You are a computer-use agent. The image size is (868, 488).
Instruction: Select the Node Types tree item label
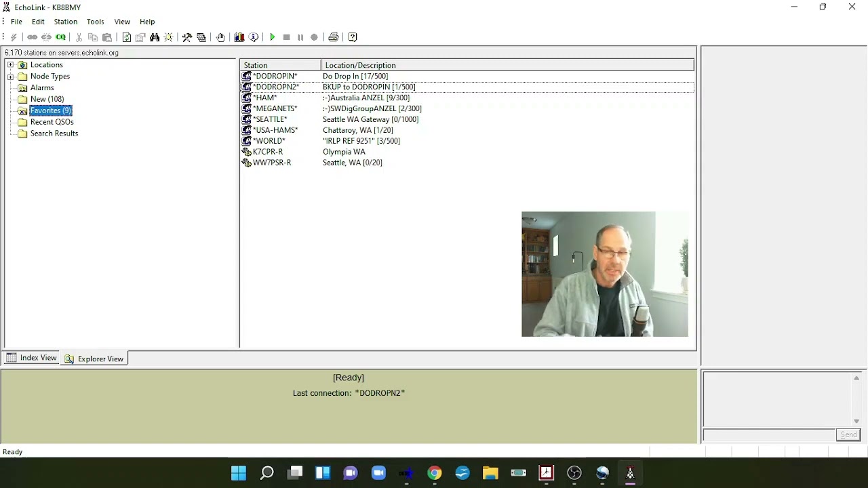[x=50, y=77]
